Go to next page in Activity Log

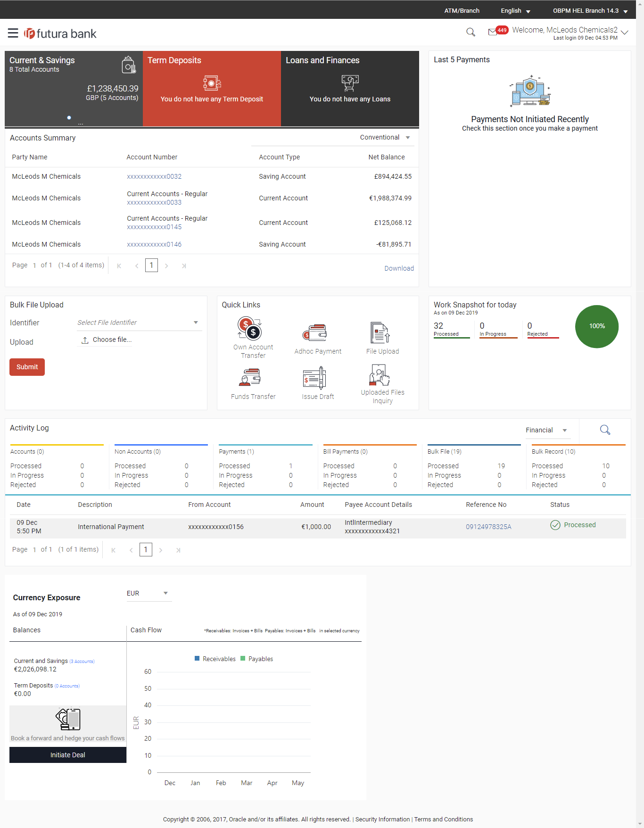pos(161,550)
